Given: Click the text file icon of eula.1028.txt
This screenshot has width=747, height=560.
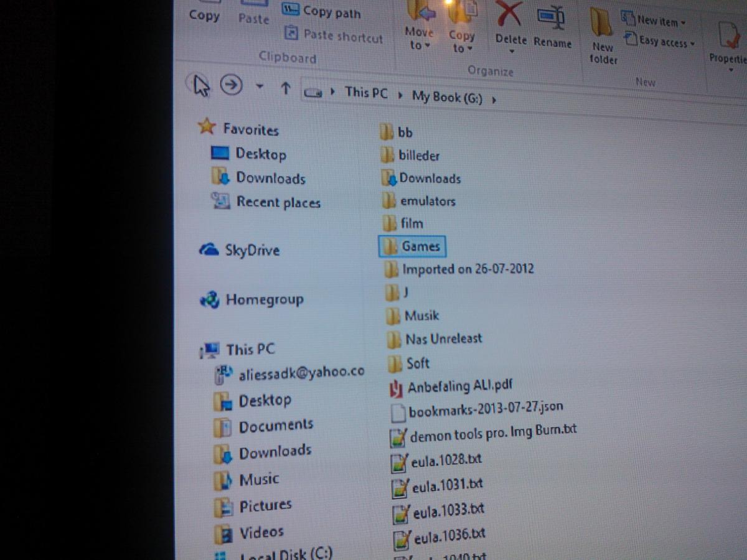Looking at the screenshot, I should point(398,463).
